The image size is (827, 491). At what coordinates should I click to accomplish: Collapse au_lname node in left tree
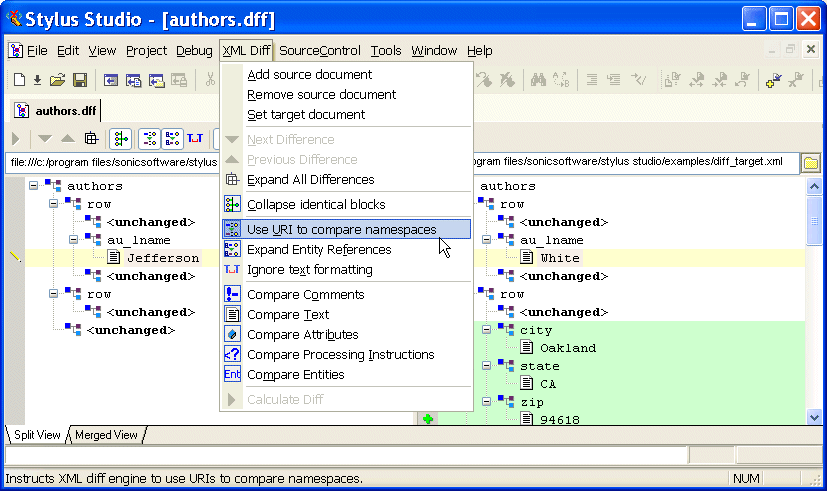(x=75, y=240)
